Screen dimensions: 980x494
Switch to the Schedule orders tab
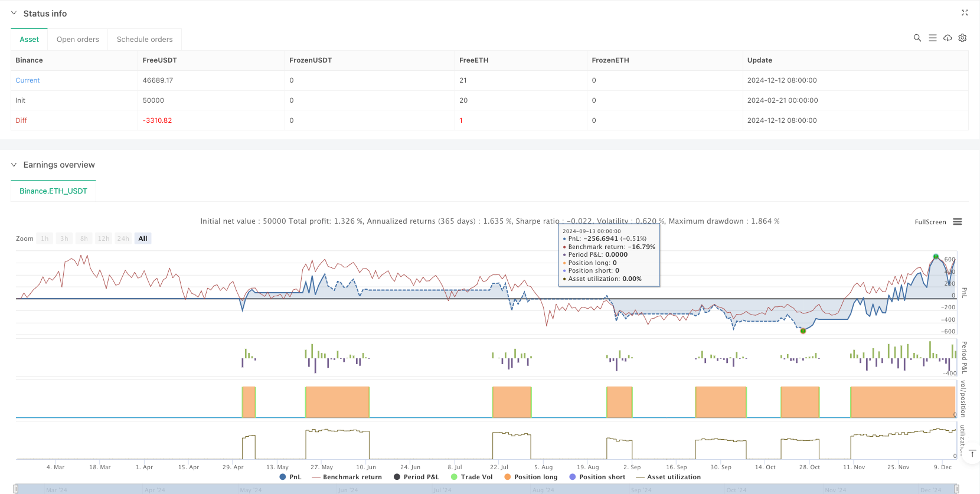pos(145,40)
